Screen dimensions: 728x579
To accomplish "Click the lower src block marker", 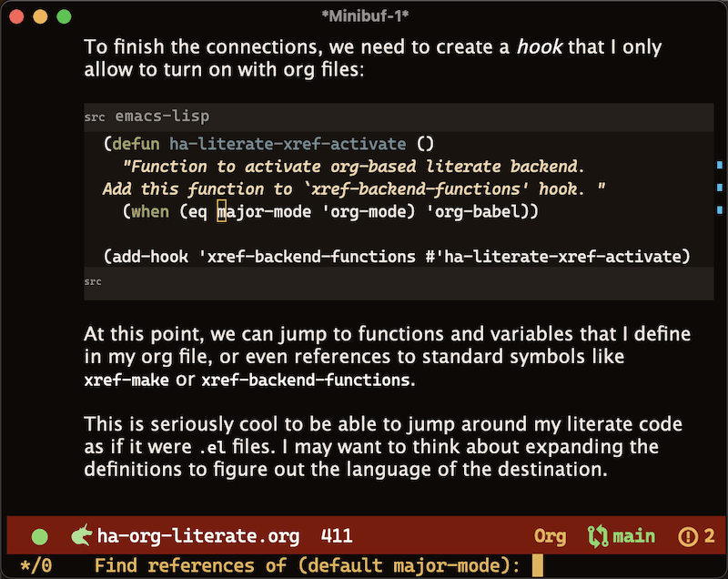I will click(92, 281).
